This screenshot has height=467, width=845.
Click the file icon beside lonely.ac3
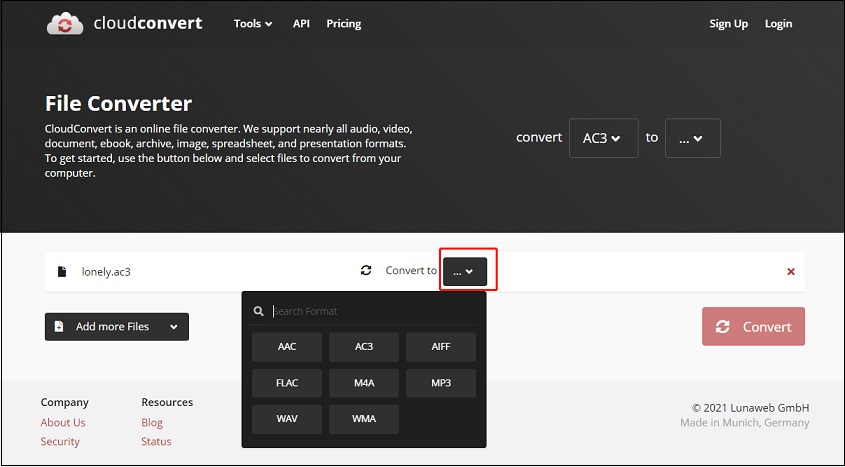click(62, 271)
